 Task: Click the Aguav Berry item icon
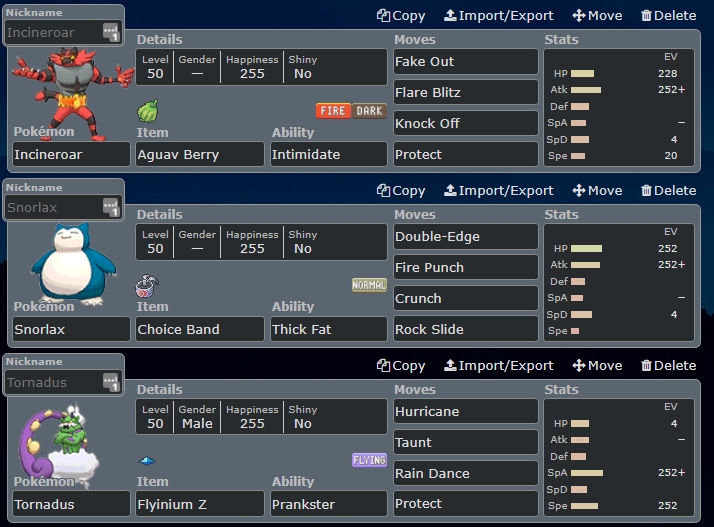[x=147, y=110]
